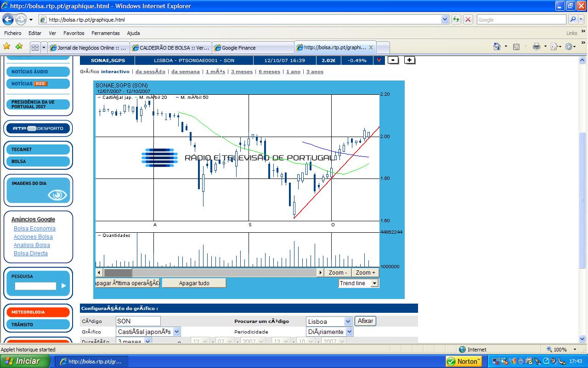
Task: Open the Windows Iniciar start button
Action: pyautogui.click(x=25, y=362)
